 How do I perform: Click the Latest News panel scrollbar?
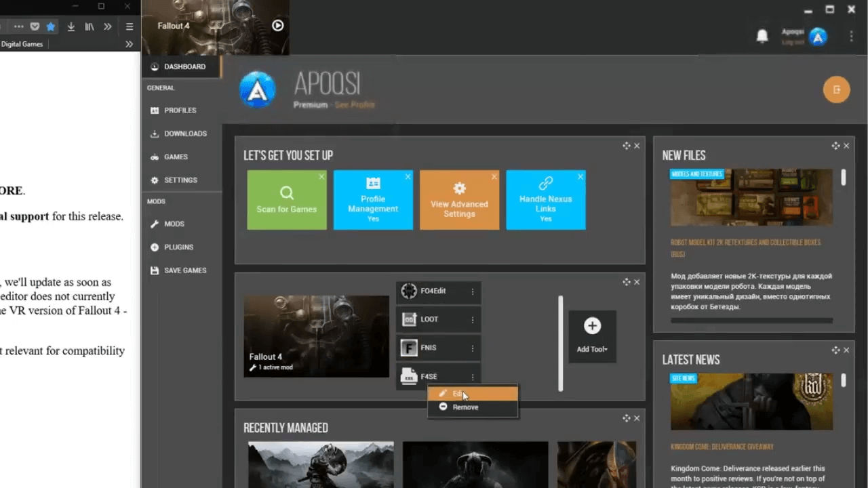844,381
